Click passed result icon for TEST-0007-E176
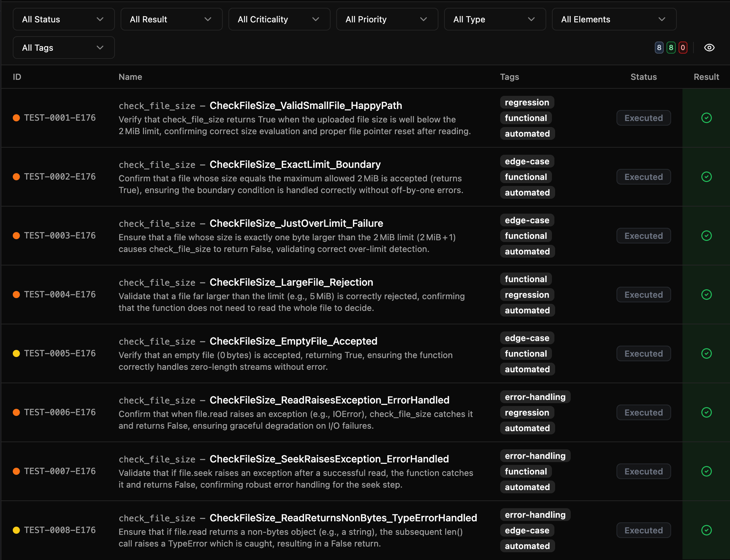This screenshot has height=560, width=730. tap(706, 471)
